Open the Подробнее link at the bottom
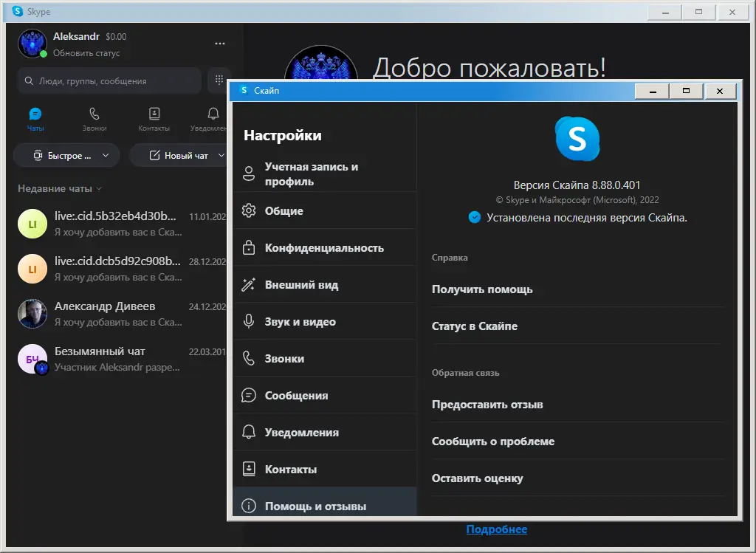756x553 pixels. 497,529
